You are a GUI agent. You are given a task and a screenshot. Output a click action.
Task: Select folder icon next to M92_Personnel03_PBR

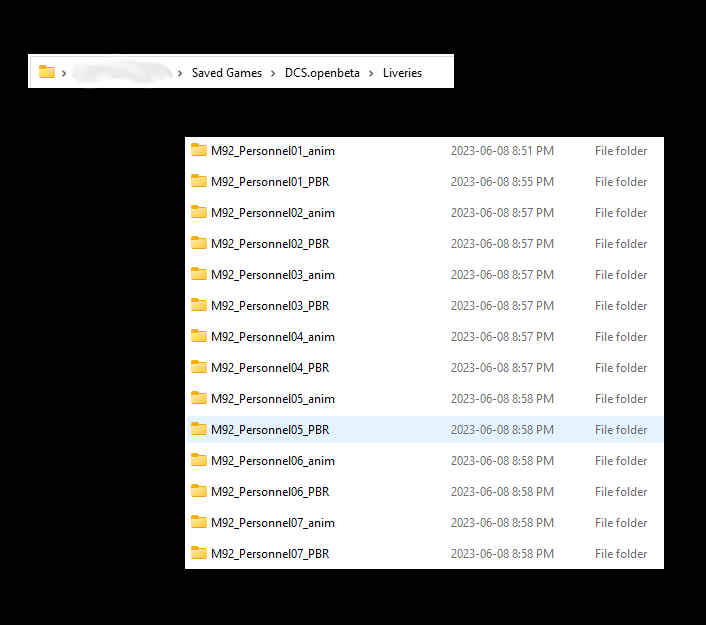199,306
